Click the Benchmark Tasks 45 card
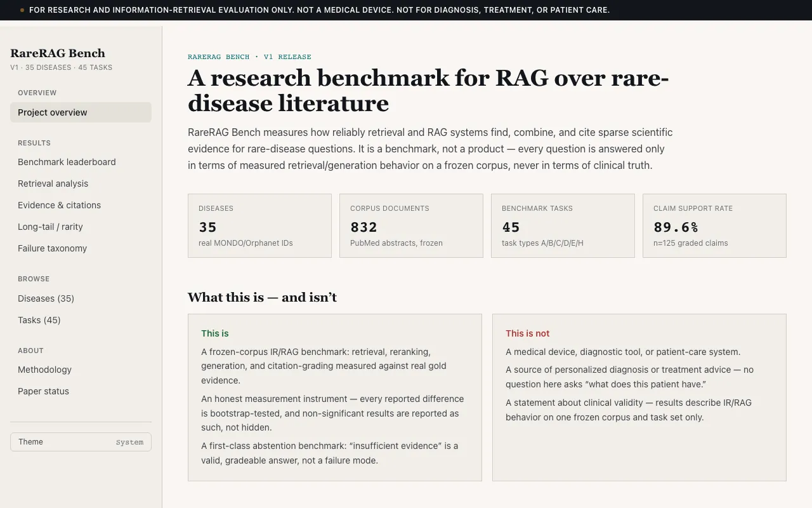Viewport: 812px width, 508px height. (563, 225)
